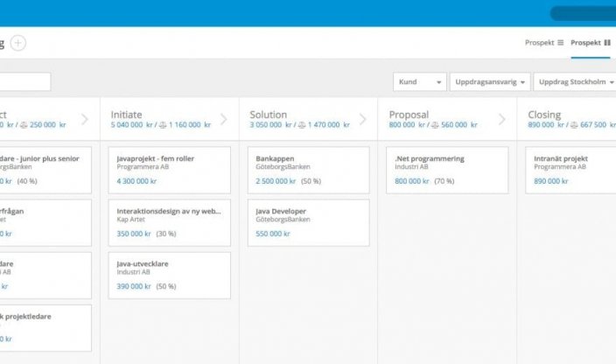Switch to Prospekt list view tab
Screen dimensions: 616x364
(544, 42)
